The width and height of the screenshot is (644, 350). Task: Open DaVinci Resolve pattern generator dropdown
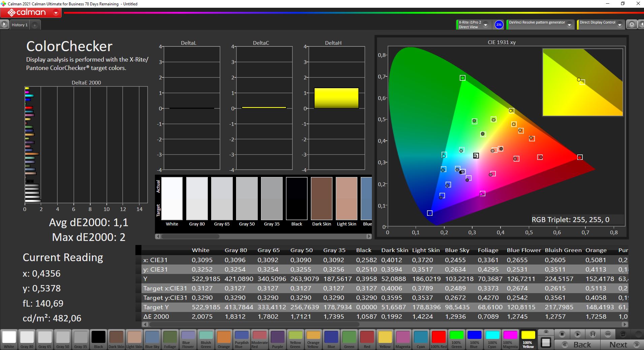click(x=569, y=25)
